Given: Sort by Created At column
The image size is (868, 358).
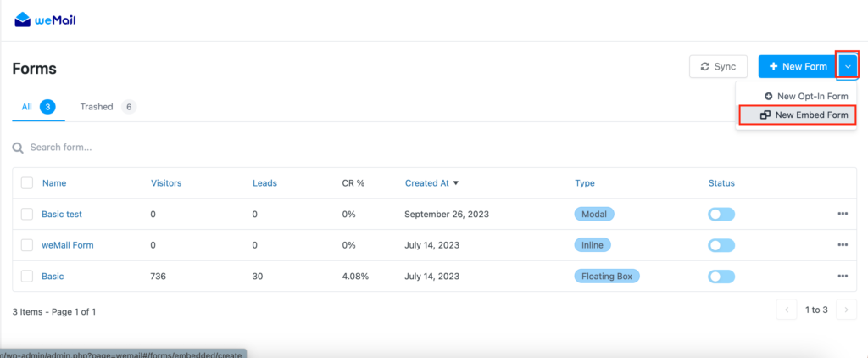Looking at the screenshot, I should pos(431,183).
